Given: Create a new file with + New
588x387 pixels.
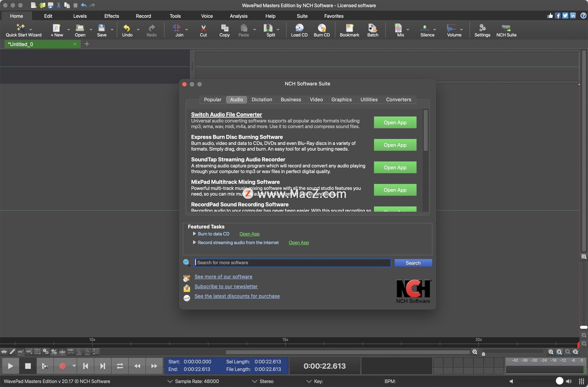Looking at the screenshot, I should coord(56,30).
